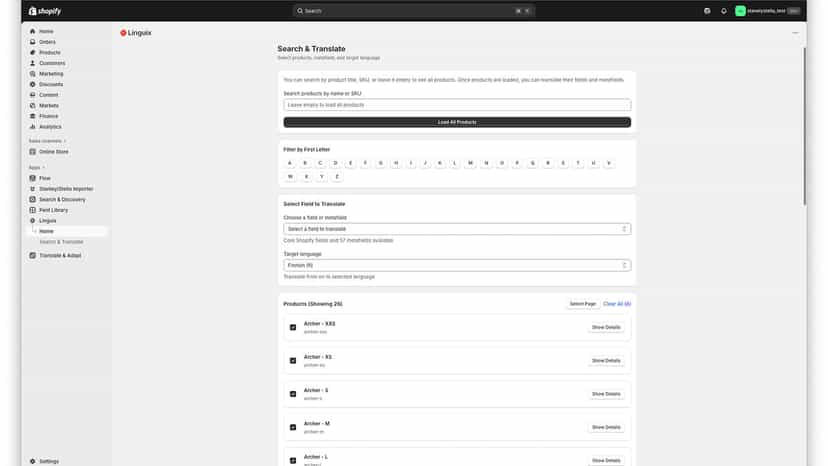Click the Filter by First Letter heading
Viewport: 828px width, 466px height.
tap(306, 150)
